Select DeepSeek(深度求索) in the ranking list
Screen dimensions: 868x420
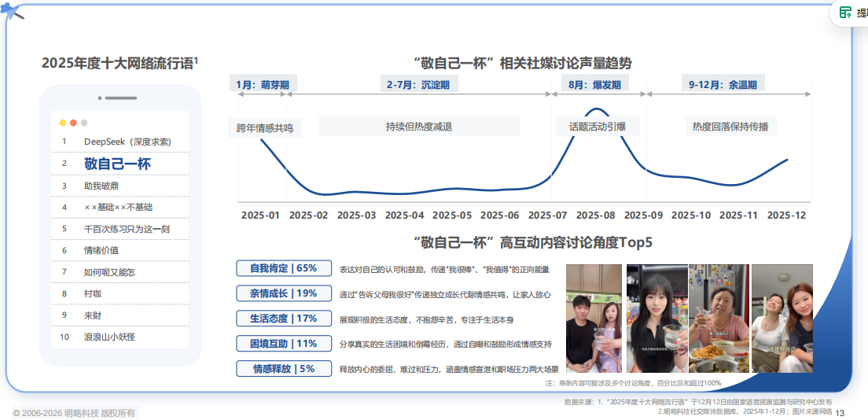(120, 142)
